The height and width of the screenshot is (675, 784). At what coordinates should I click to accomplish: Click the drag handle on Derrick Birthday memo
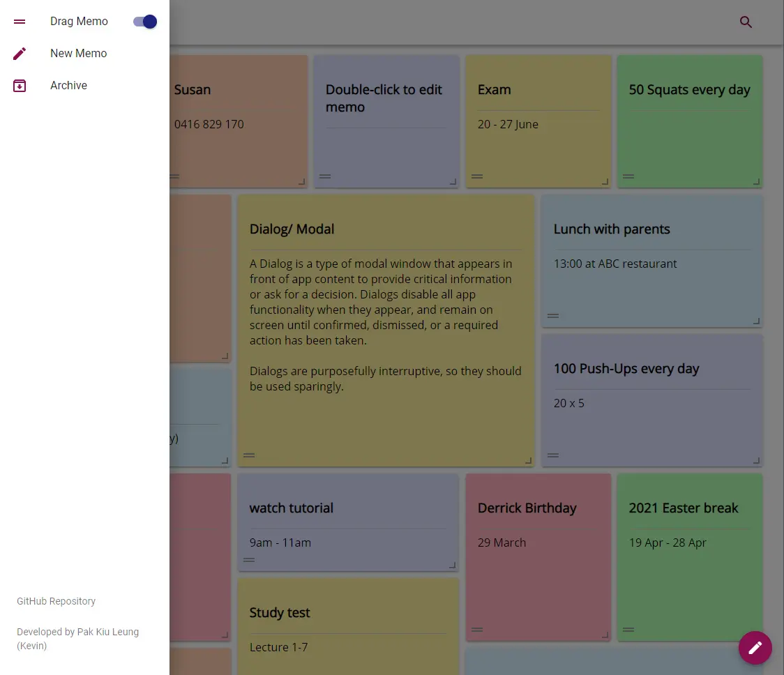pos(477,629)
